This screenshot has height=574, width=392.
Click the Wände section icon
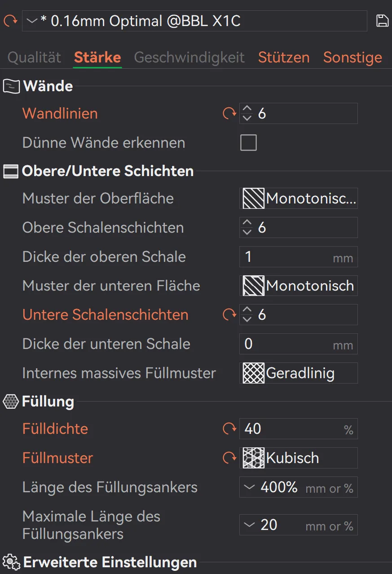12,86
